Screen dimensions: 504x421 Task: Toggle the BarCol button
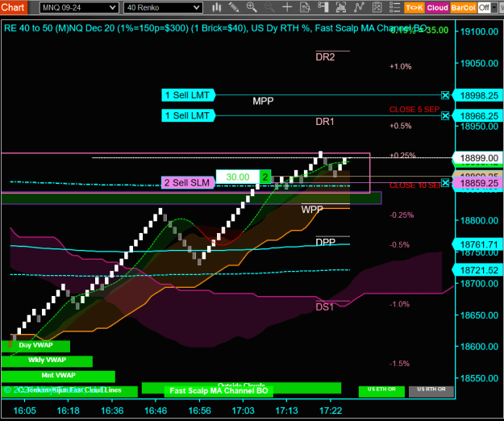point(463,7)
